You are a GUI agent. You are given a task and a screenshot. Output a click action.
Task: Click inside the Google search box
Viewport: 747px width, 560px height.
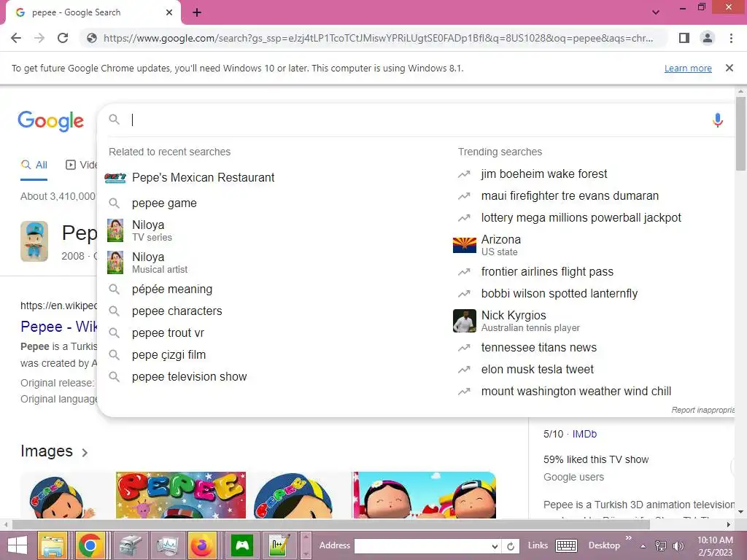(x=414, y=120)
